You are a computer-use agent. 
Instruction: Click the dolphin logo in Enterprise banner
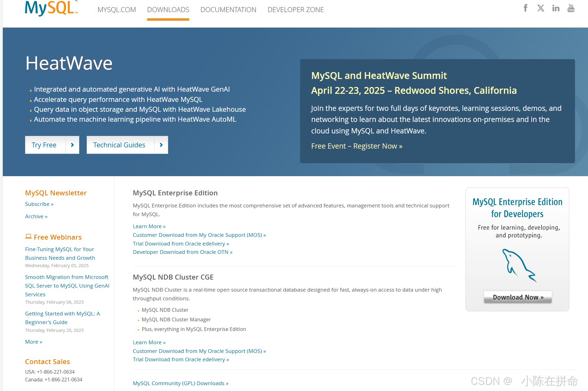tap(519, 265)
